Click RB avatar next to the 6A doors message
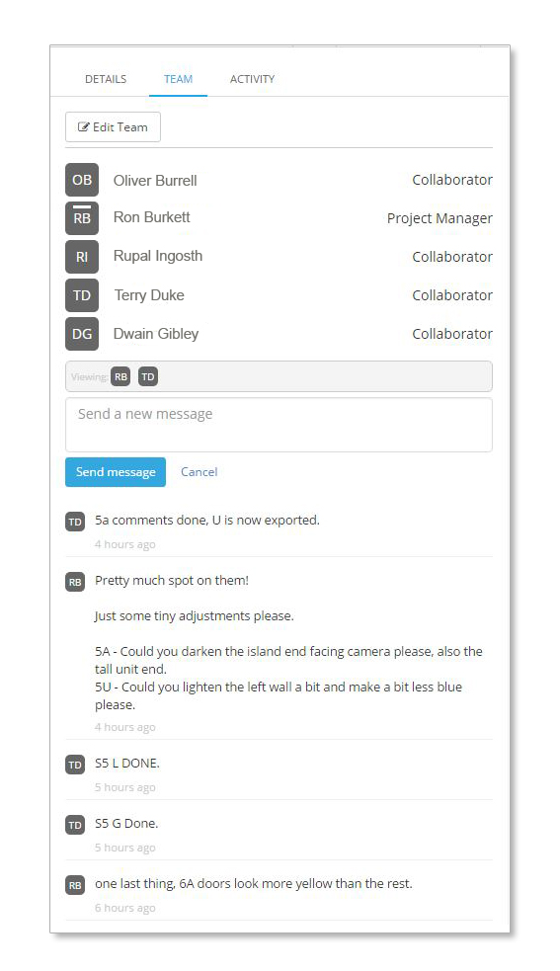560x971 pixels. 75,885
